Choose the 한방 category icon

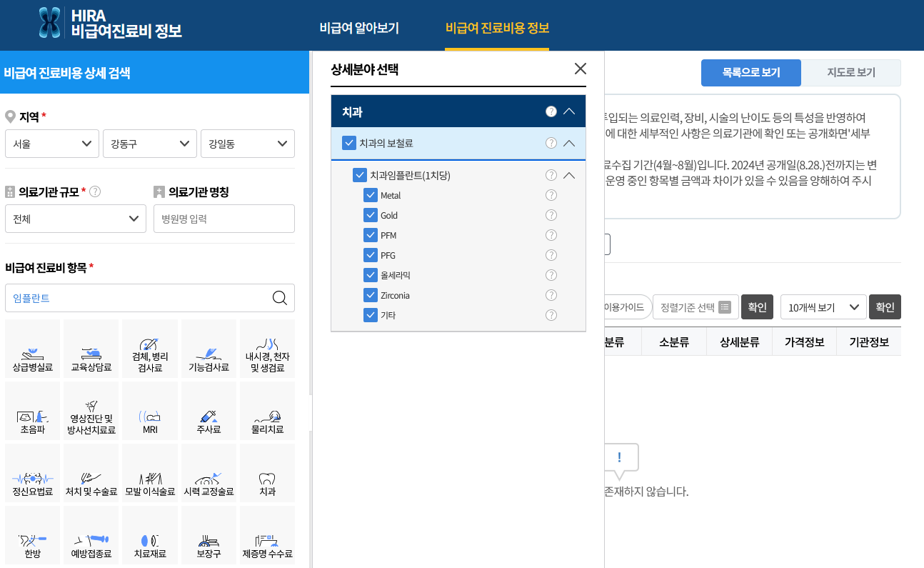(x=33, y=535)
